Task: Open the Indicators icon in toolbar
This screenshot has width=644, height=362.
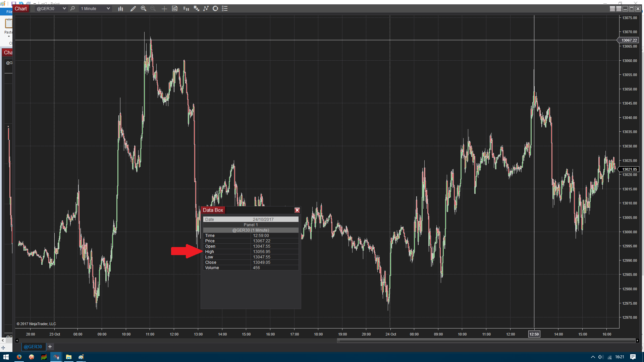Action: tap(206, 9)
